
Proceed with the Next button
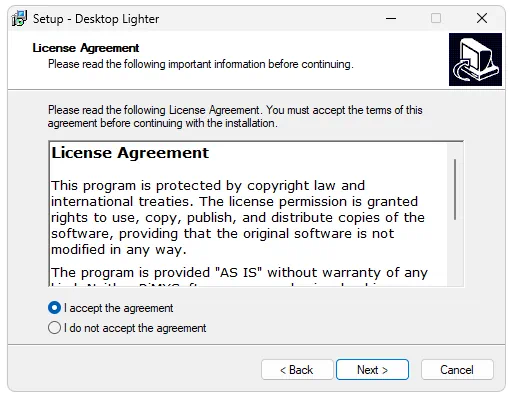click(372, 370)
